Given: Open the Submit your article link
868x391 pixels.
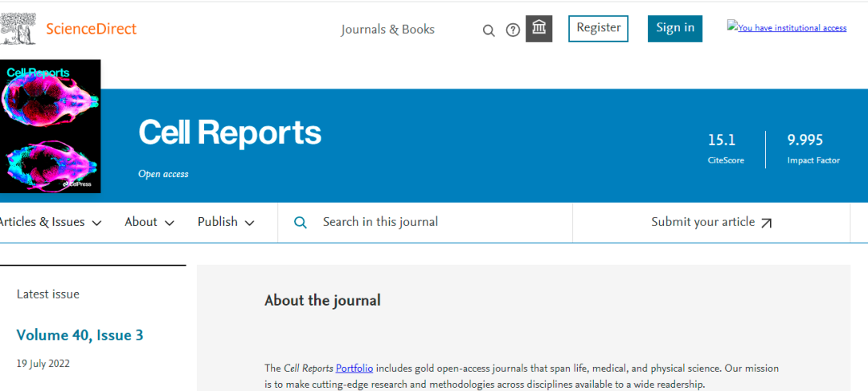Looking at the screenshot, I should point(702,222).
